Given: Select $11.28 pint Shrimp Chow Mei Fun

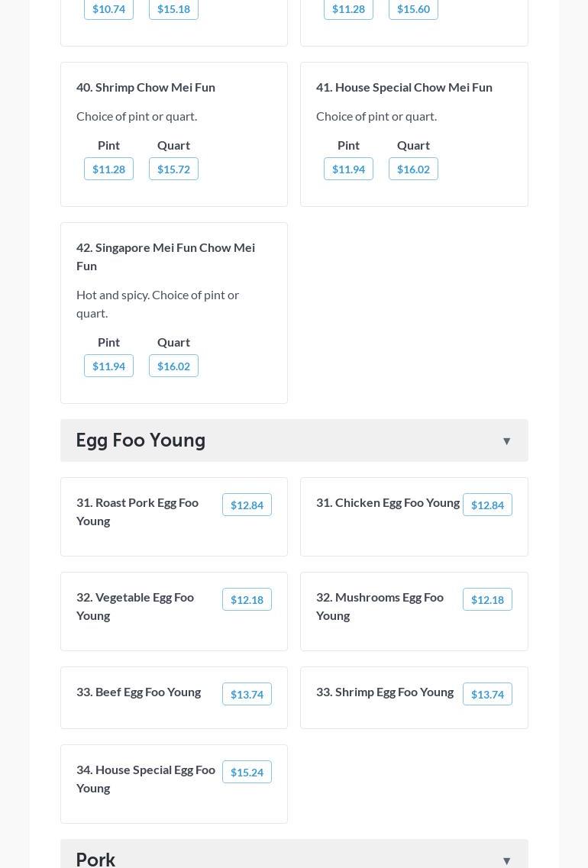Looking at the screenshot, I should click(108, 169).
